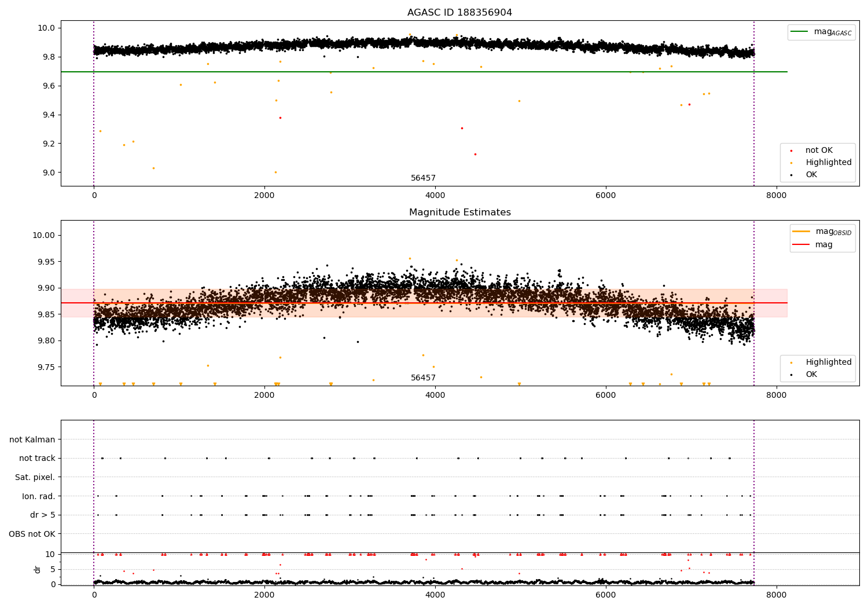This screenshot has width=868, height=608.
Task: Click the 'Magnitude Estimates' plot title
Action: tap(459, 213)
